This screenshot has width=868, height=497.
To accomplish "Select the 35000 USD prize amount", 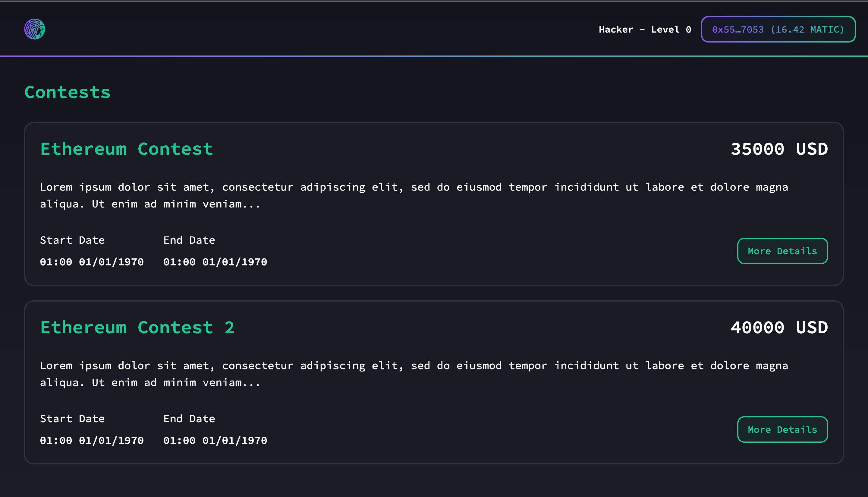I will (779, 149).
